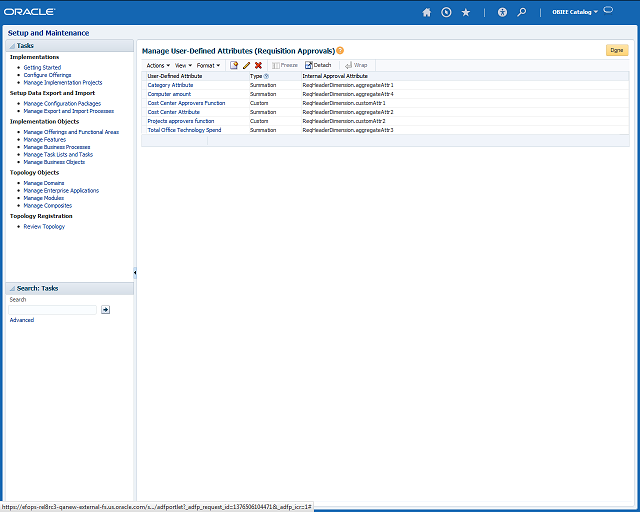Viewport: 640px width, 512px height.
Task: Open the OBIEE Catalog user dropdown
Action: click(x=575, y=12)
